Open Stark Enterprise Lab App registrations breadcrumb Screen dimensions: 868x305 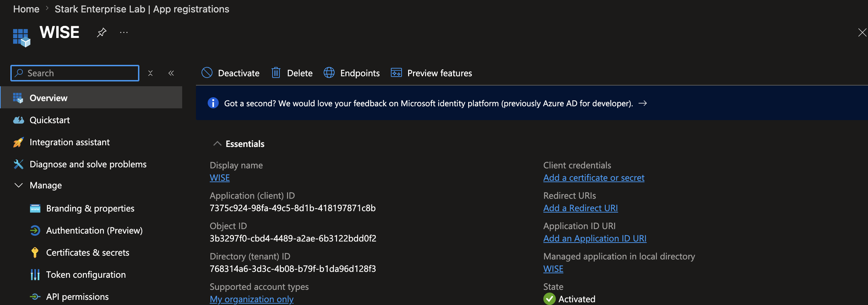click(142, 9)
